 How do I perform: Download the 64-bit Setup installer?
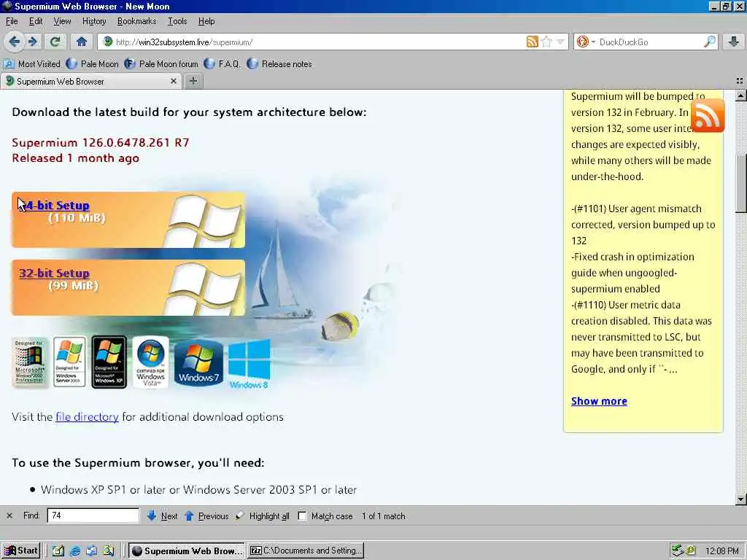click(x=58, y=206)
